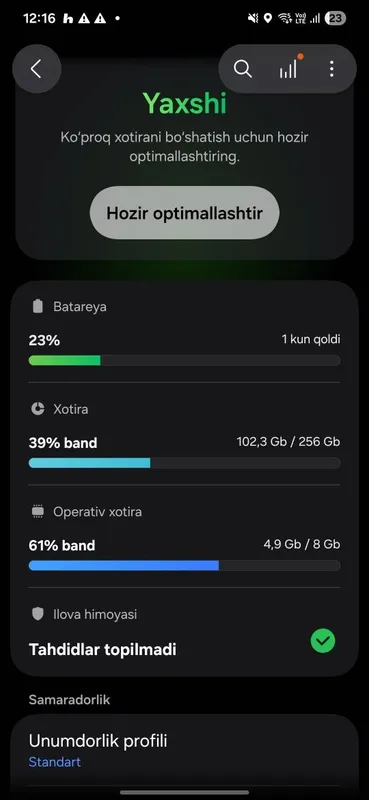Tap the battery percentage in status bar
This screenshot has width=369, height=800.
[x=335, y=18]
